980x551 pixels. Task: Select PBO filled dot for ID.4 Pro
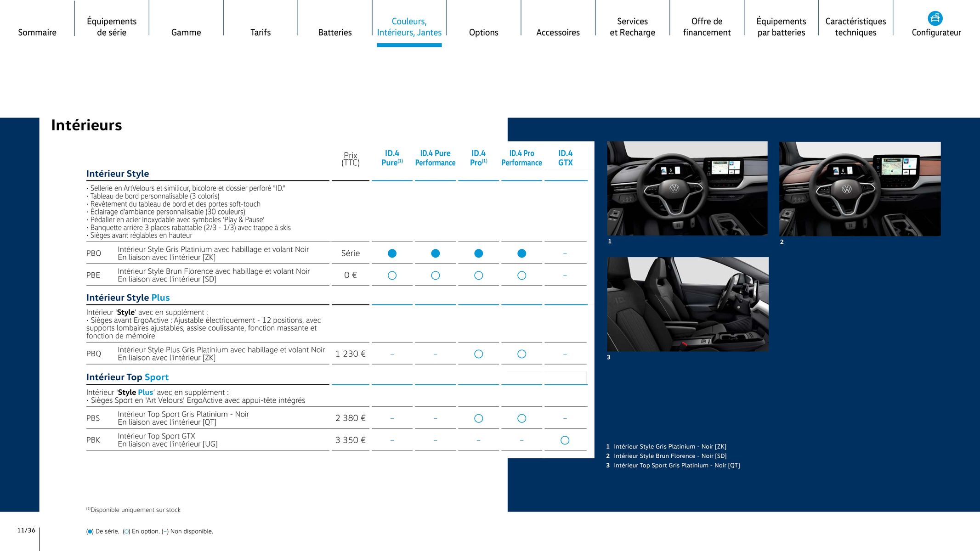479,253
